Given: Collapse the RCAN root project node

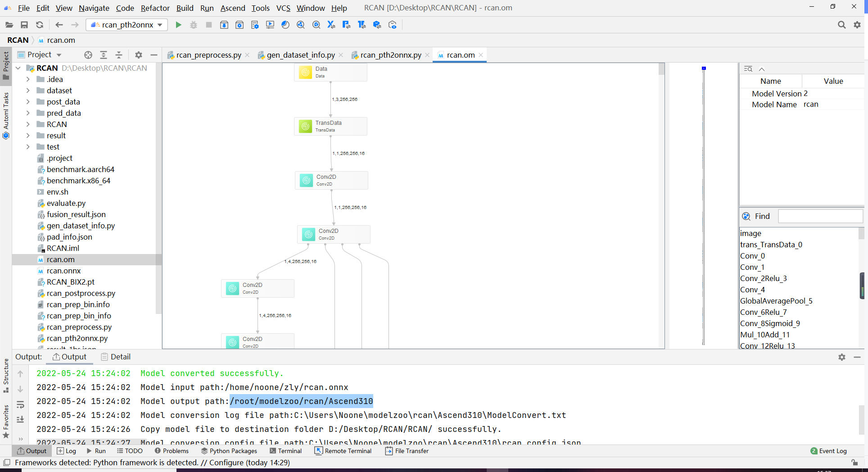Looking at the screenshot, I should click(18, 68).
